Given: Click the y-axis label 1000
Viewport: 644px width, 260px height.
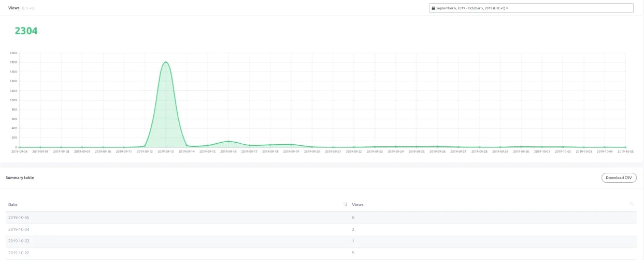Looking at the screenshot, I should pyautogui.click(x=13, y=100).
